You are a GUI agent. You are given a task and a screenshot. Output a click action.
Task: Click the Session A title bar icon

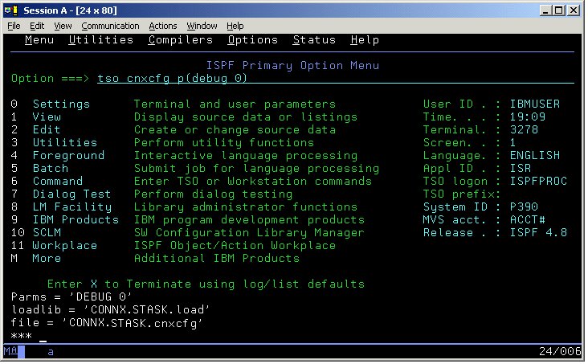coord(10,10)
